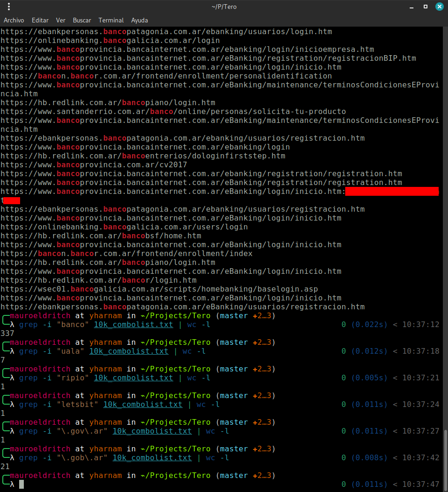Open the Ver menu
The width and height of the screenshot is (448, 492).
point(61,20)
